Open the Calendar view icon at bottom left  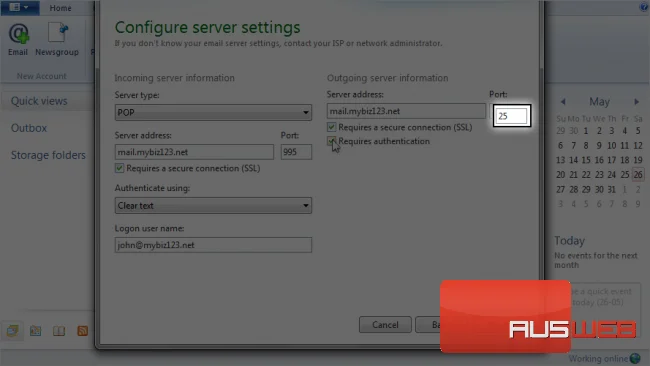(x=36, y=331)
